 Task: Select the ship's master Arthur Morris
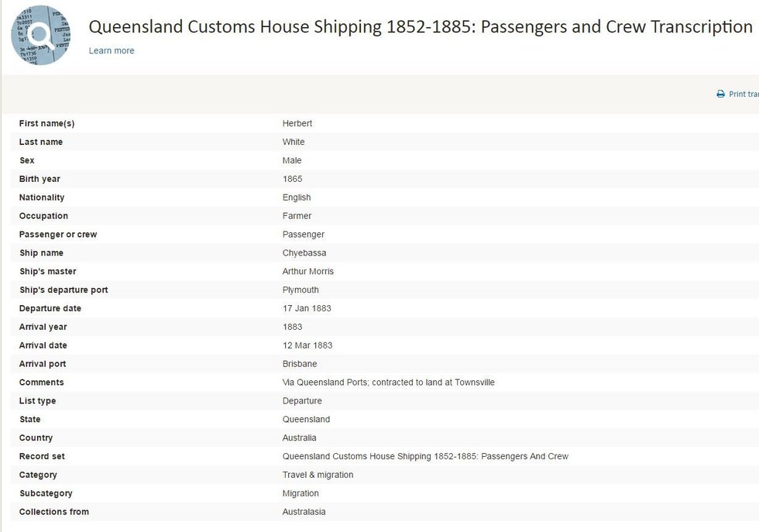pos(308,271)
